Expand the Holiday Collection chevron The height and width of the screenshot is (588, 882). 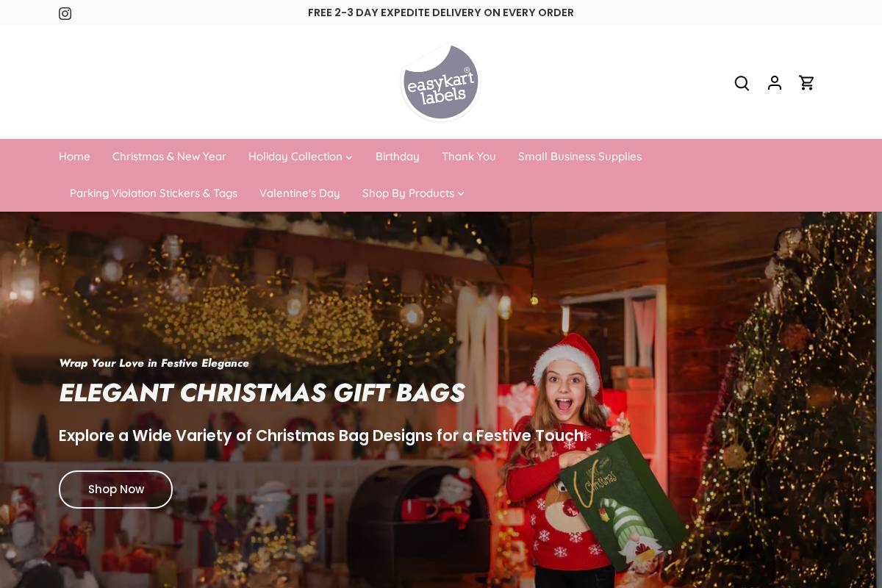[x=349, y=157]
